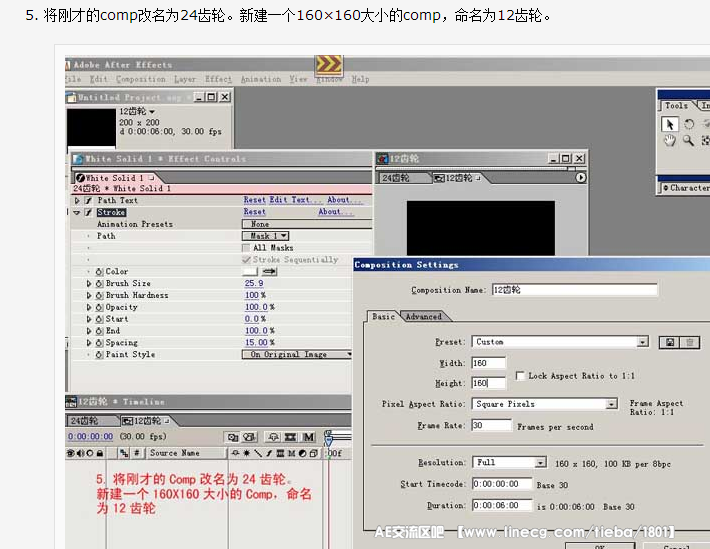Check the All Masks checkbox
Viewport: 710px width, 549px height.
(x=246, y=248)
